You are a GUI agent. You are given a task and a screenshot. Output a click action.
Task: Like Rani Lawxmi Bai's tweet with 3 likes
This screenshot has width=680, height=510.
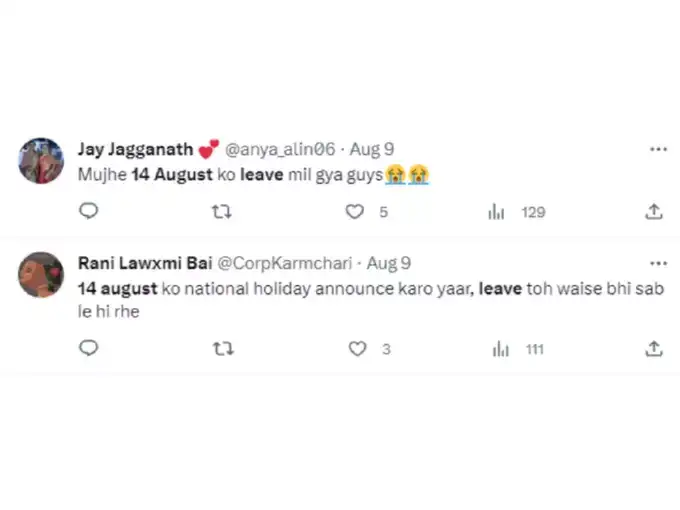coord(357,348)
